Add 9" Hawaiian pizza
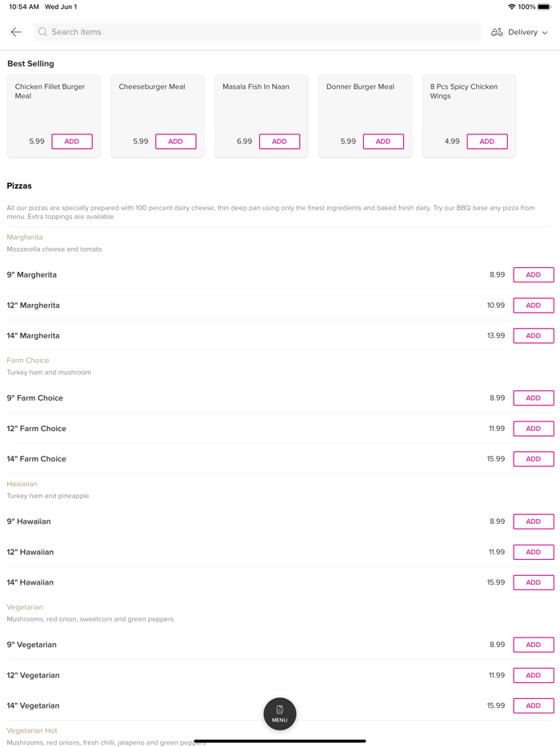This screenshot has height=747, width=560. tap(533, 521)
